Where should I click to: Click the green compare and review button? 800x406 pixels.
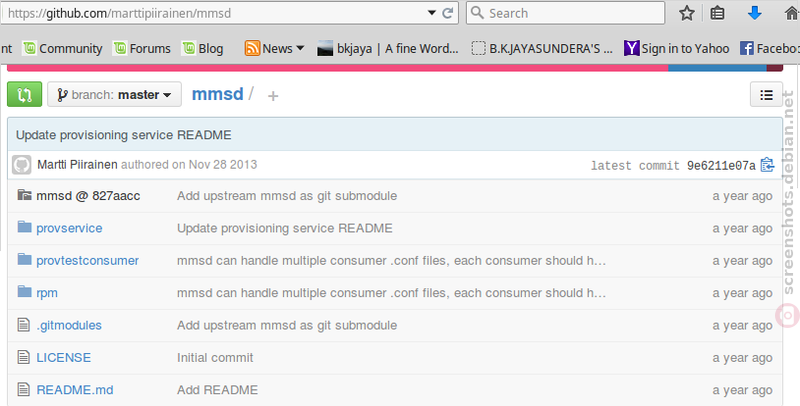click(24, 94)
